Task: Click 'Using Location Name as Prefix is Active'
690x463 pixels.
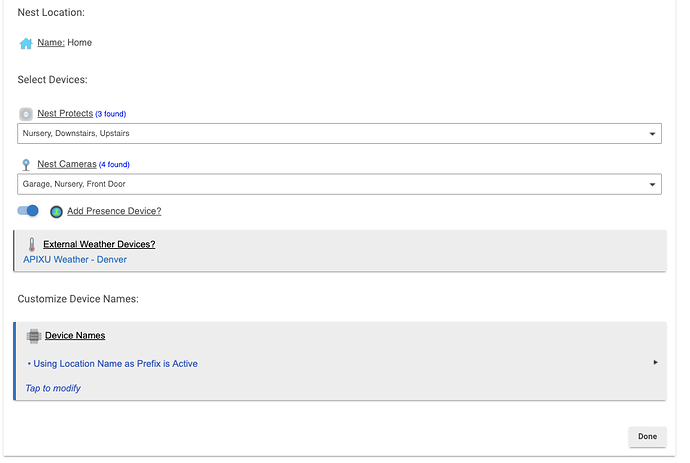Action: (115, 364)
